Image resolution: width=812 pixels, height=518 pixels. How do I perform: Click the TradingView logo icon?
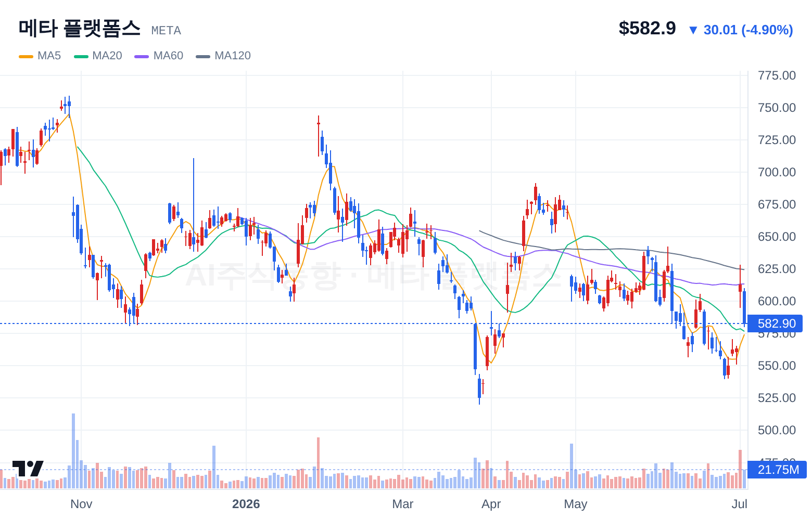point(28,469)
